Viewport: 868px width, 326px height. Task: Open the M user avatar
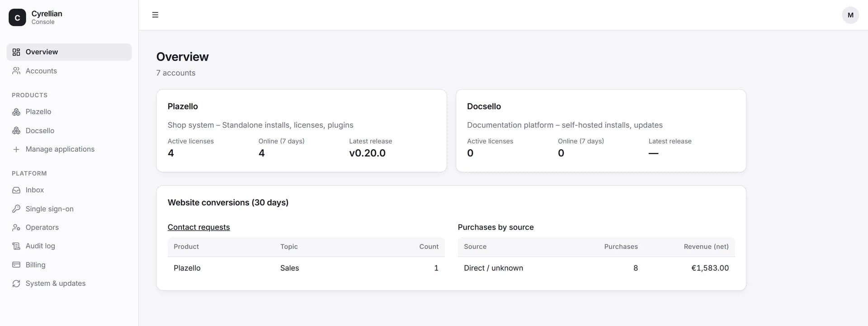click(850, 15)
